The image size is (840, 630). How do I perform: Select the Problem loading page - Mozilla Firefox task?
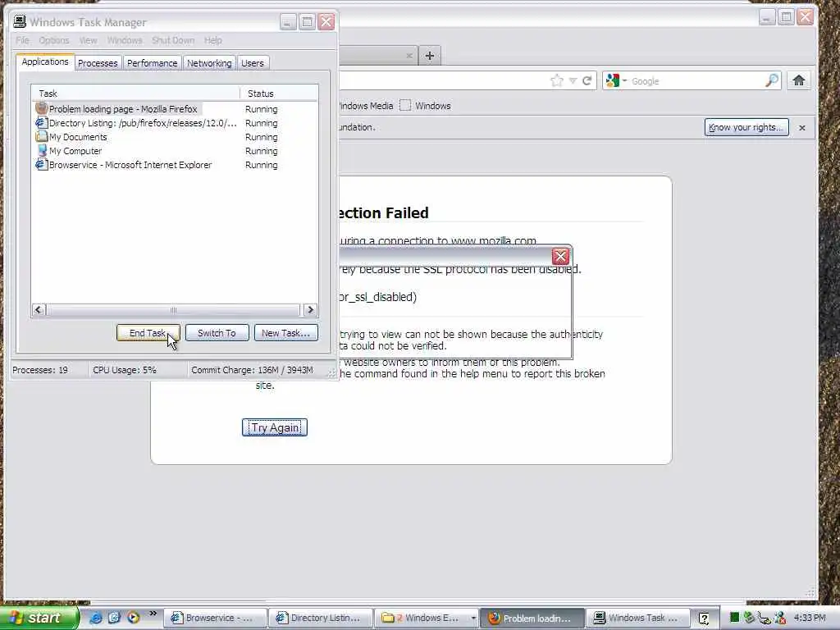pyautogui.click(x=175, y=109)
